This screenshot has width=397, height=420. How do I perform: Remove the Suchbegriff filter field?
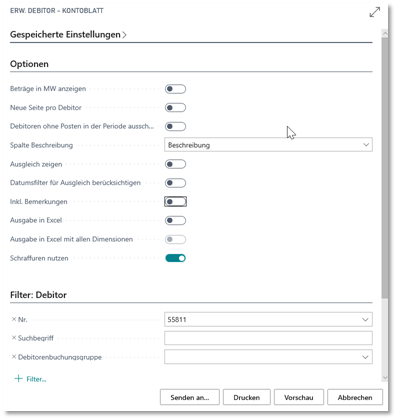click(14, 338)
